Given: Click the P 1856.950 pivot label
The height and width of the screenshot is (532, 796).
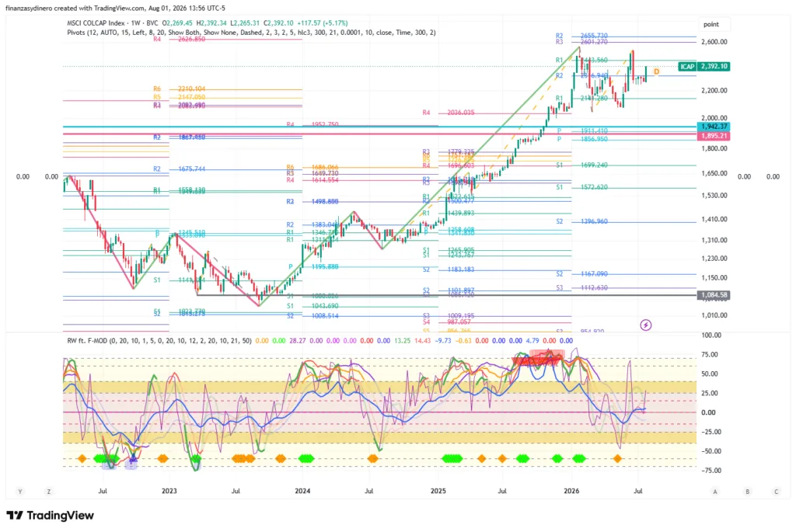Looking at the screenshot, I should 582,139.
